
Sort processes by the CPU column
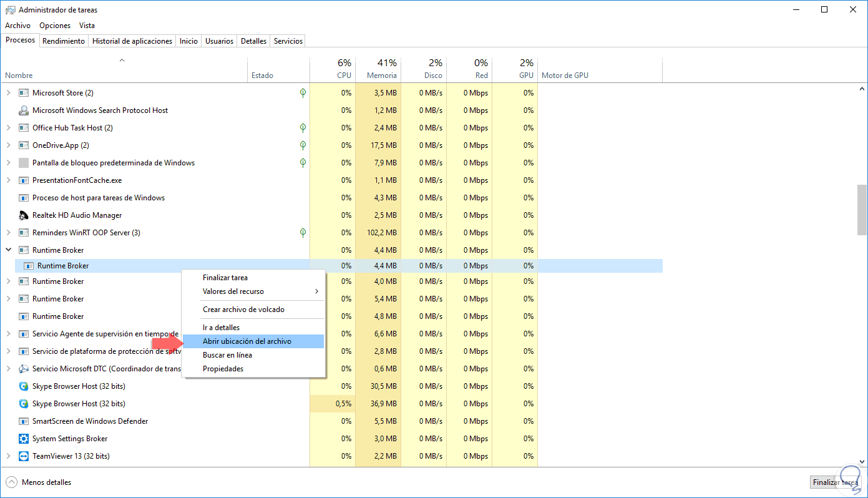333,70
